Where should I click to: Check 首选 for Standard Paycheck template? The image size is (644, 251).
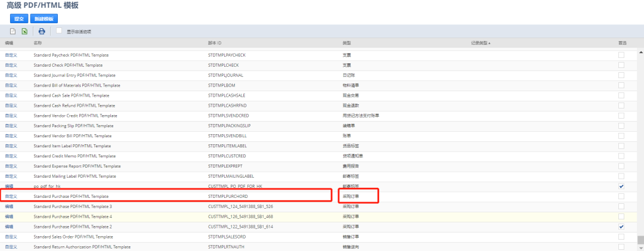[621, 55]
